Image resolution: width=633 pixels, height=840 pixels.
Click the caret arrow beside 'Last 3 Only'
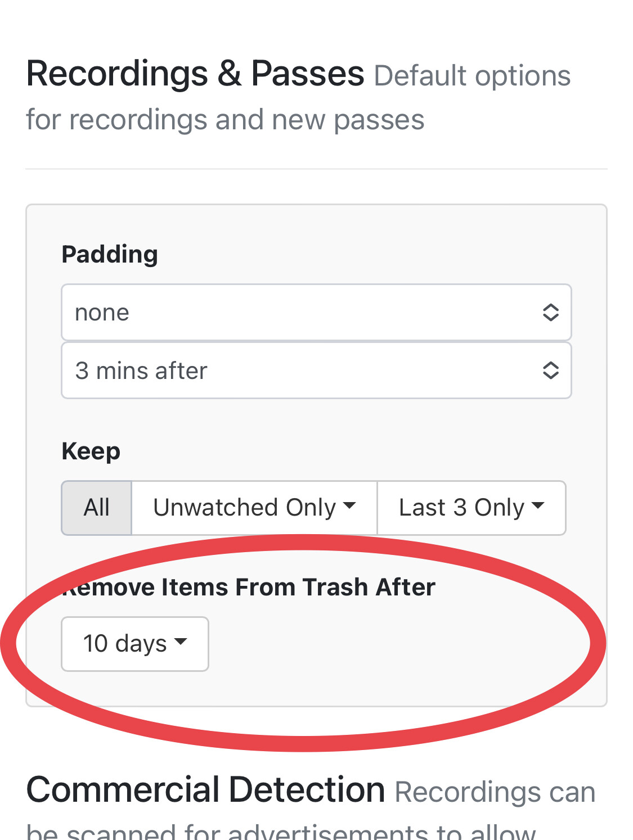coord(538,505)
